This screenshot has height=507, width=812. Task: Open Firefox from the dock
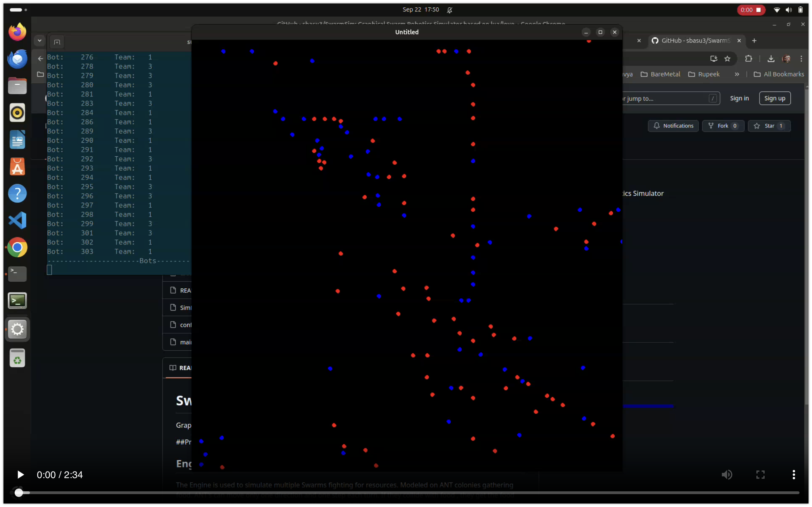pyautogui.click(x=17, y=32)
